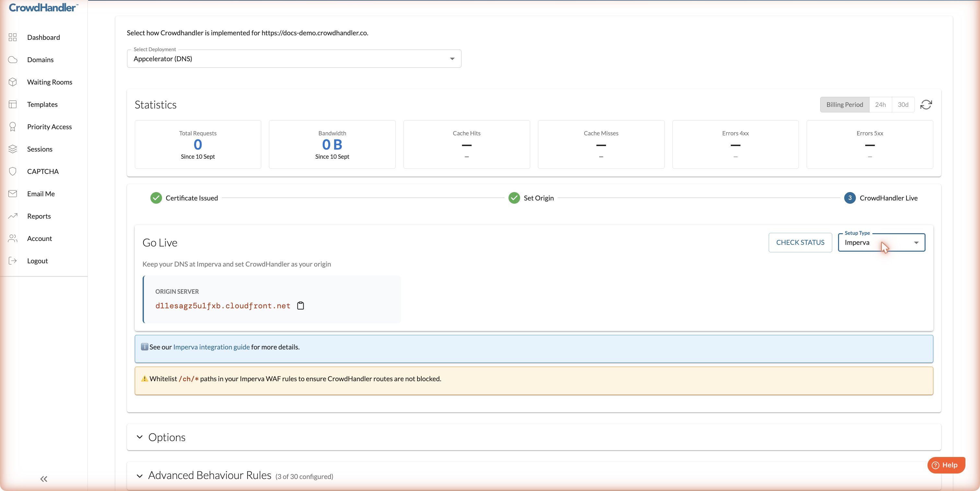Viewport: 980px width, 491px height.
Task: Click the CHECK STATUS button
Action: (800, 243)
